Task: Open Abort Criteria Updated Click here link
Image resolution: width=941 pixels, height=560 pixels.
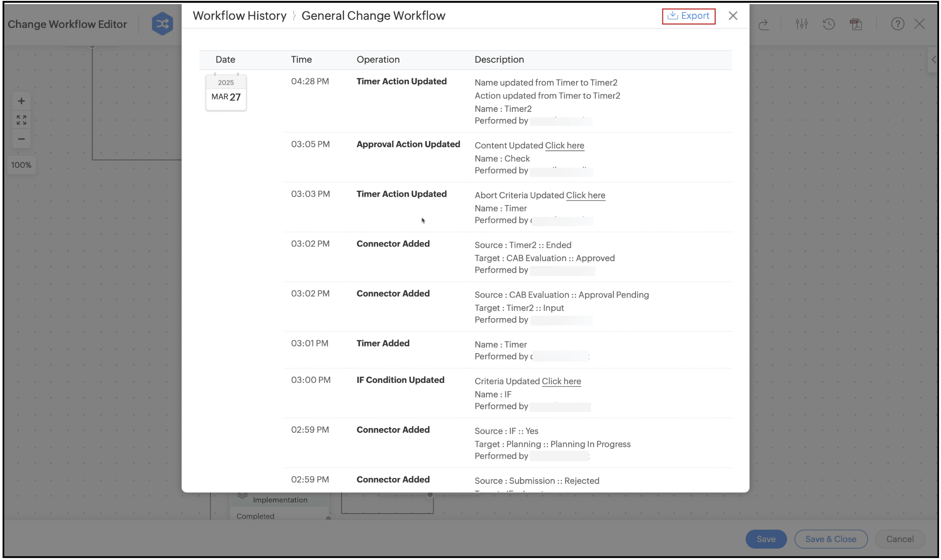Action: (586, 195)
